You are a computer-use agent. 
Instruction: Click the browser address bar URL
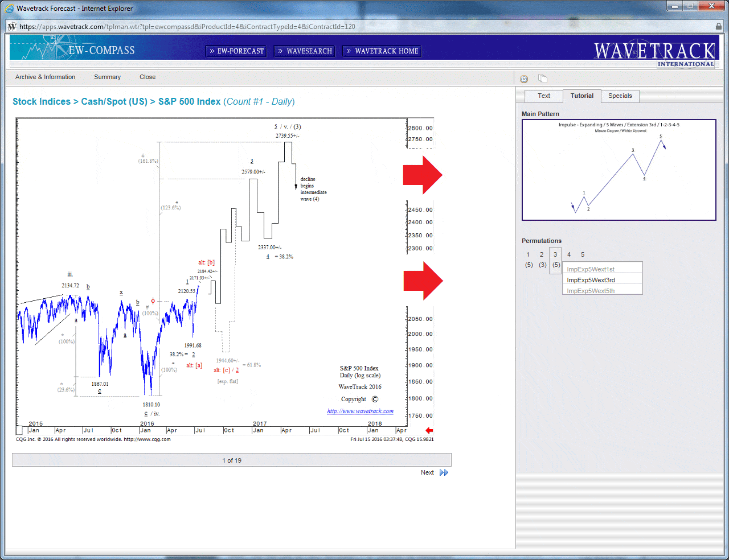pyautogui.click(x=187, y=26)
